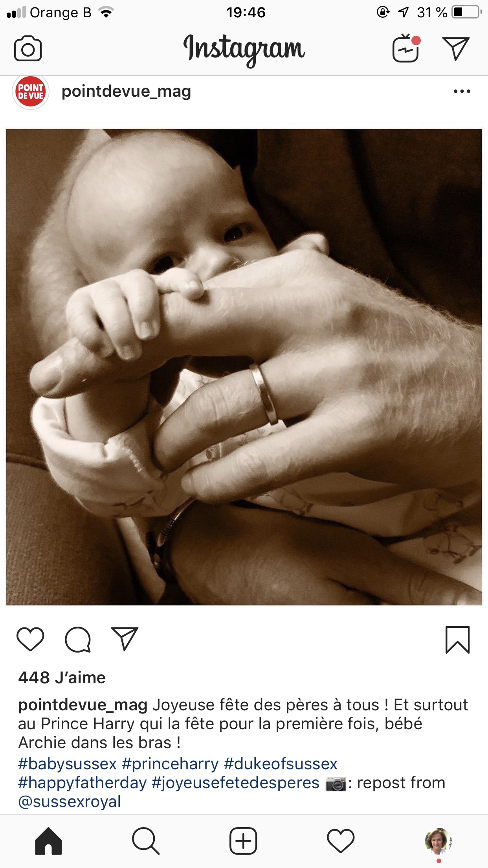The height and width of the screenshot is (868, 488).
Task: Open comments via speech bubble icon
Action: tap(78, 639)
